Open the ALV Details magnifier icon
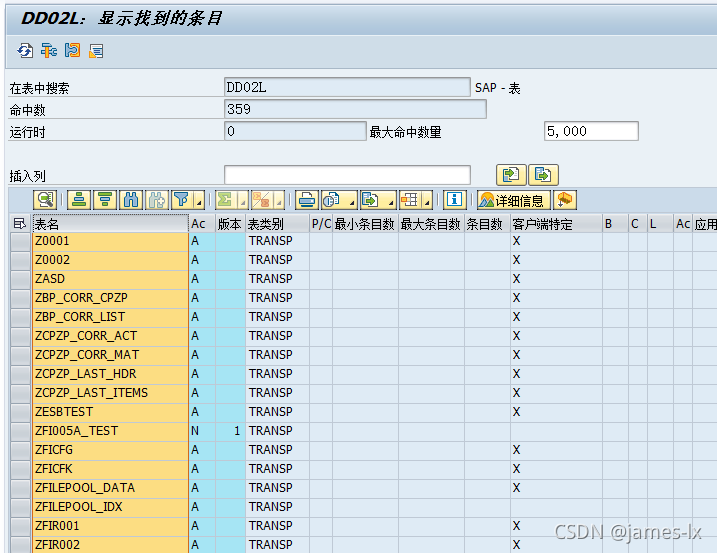This screenshot has width=717, height=553. point(45,200)
